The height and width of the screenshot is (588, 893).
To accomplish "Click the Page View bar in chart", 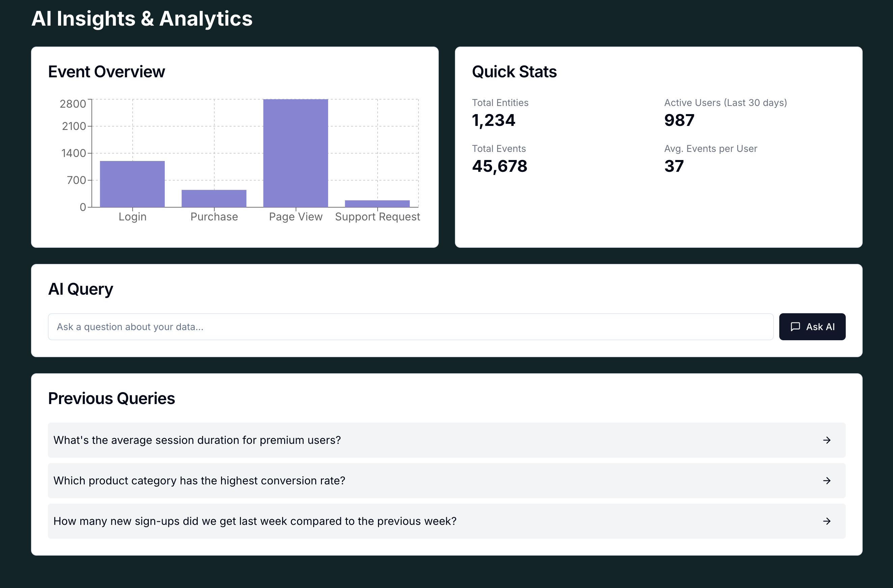I will [x=296, y=153].
